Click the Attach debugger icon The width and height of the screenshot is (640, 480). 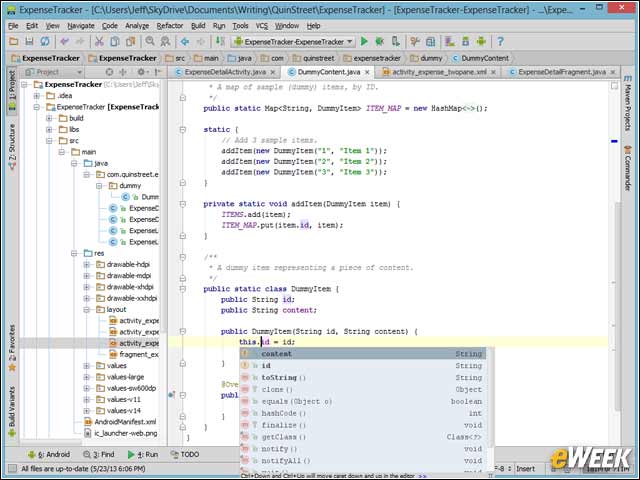396,41
